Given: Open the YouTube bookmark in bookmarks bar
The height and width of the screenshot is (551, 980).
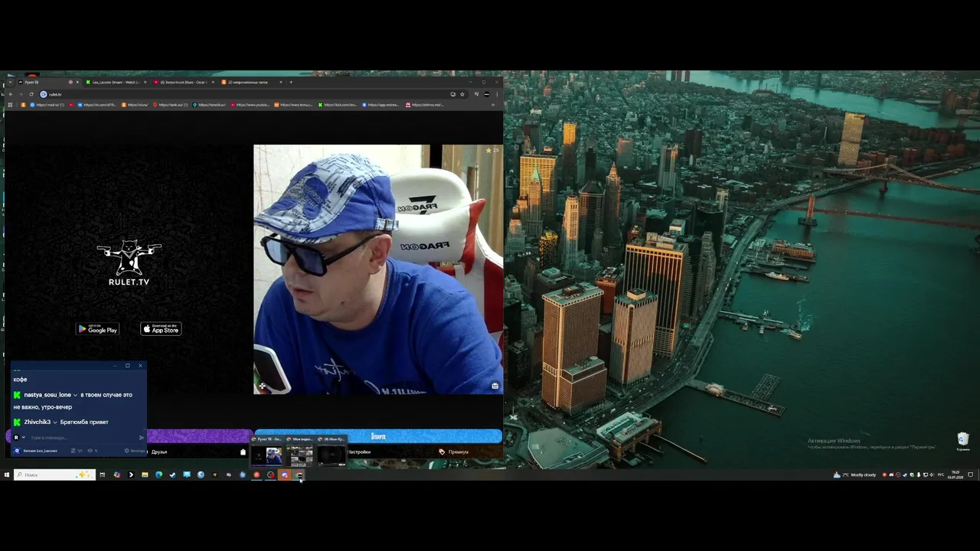Looking at the screenshot, I should 250,105.
